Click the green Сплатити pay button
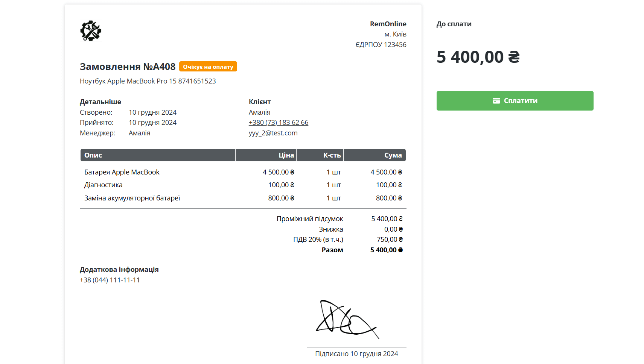Viewport: 644px width, 364px height. [x=515, y=101]
